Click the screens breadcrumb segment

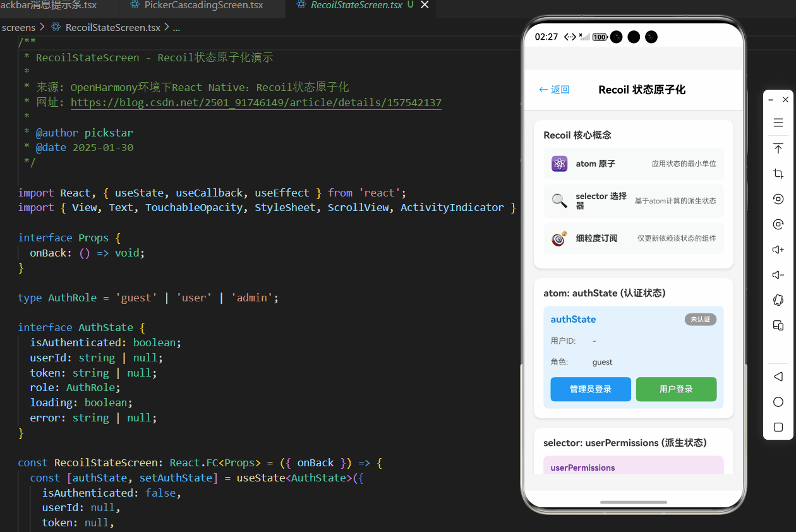coord(18,27)
